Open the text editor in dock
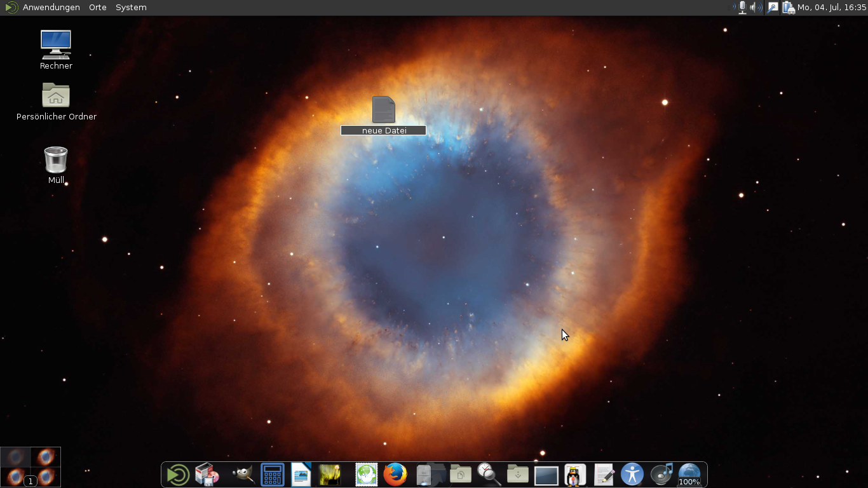 click(x=604, y=475)
